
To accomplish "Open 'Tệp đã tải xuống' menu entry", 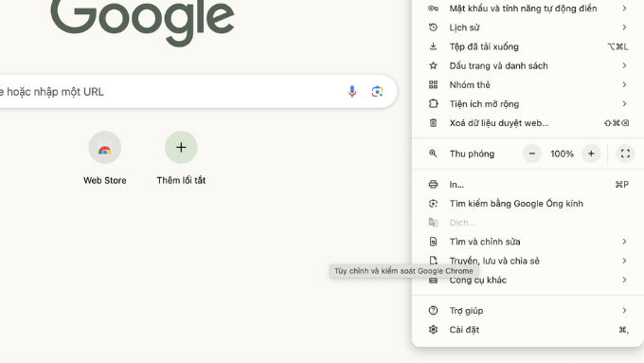I will pyautogui.click(x=528, y=46).
